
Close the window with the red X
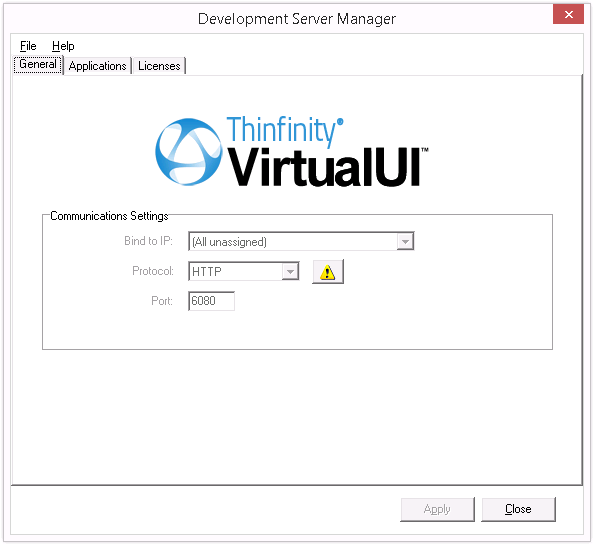tap(568, 14)
